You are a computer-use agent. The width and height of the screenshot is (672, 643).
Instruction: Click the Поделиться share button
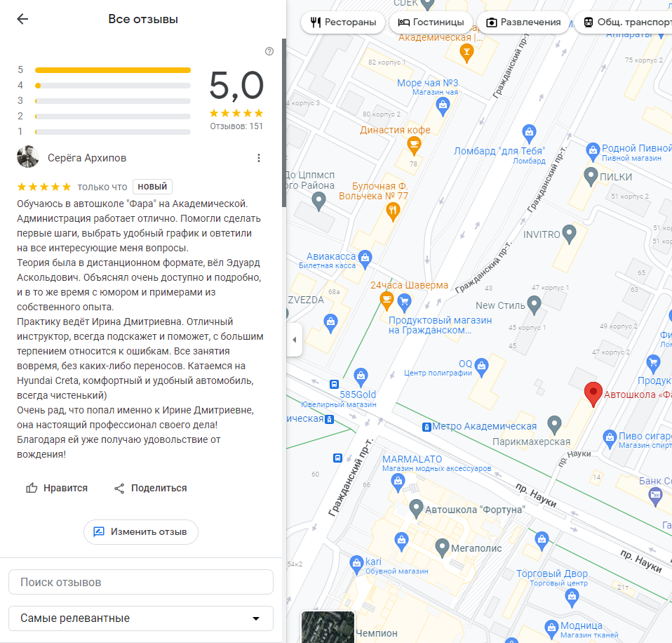pyautogui.click(x=150, y=488)
